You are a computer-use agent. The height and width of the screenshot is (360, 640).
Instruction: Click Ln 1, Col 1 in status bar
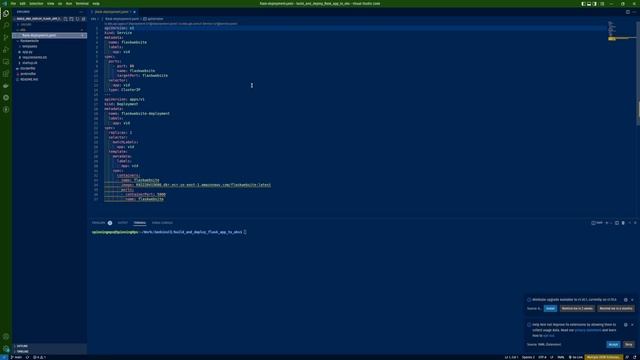point(511,357)
